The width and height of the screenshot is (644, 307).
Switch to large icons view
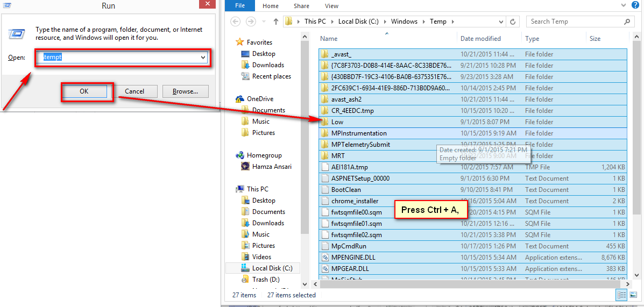tap(632, 295)
